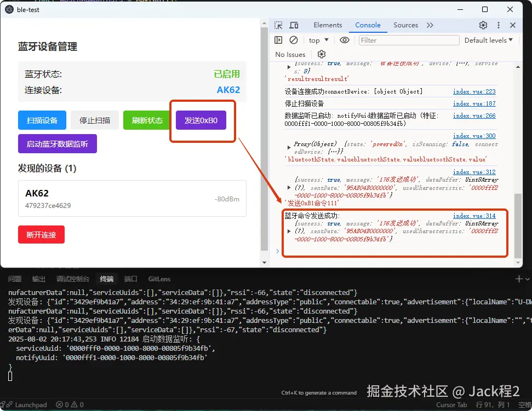Switch to 问题 panel tab in editor
Image resolution: width=532 pixels, height=411 pixels.
(x=15, y=279)
